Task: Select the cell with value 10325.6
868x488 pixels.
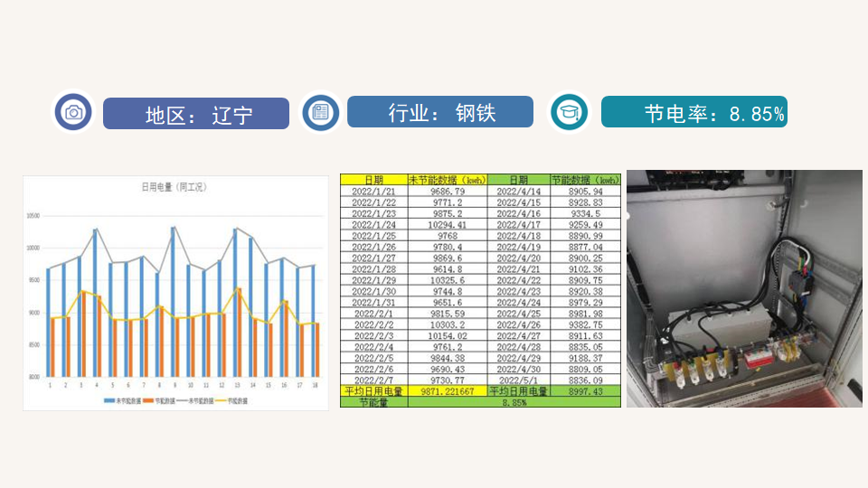Action: point(448,280)
